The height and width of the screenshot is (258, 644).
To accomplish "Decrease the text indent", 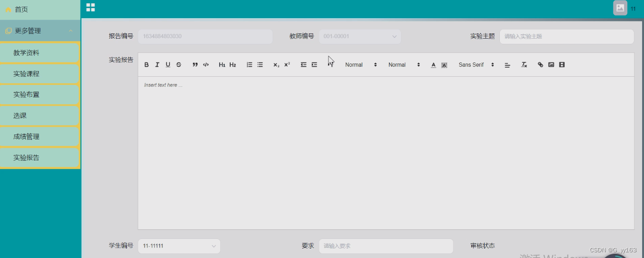I will click(304, 65).
